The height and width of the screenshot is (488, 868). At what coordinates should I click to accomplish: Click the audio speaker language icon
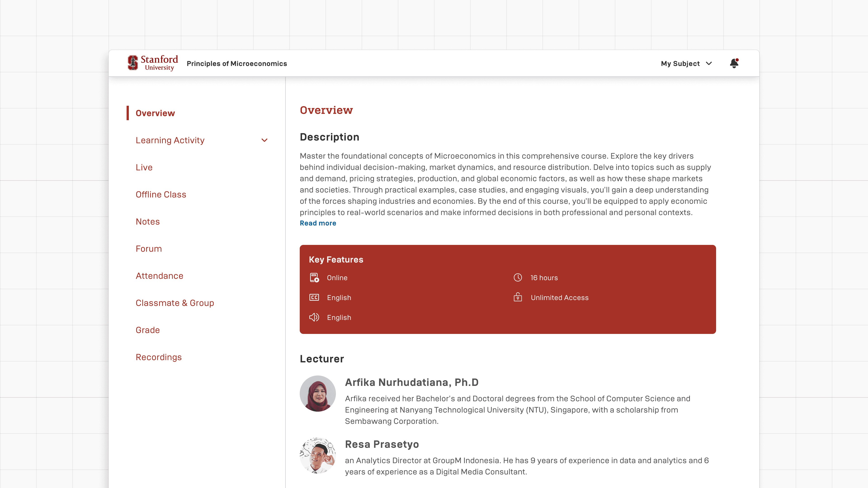point(314,317)
